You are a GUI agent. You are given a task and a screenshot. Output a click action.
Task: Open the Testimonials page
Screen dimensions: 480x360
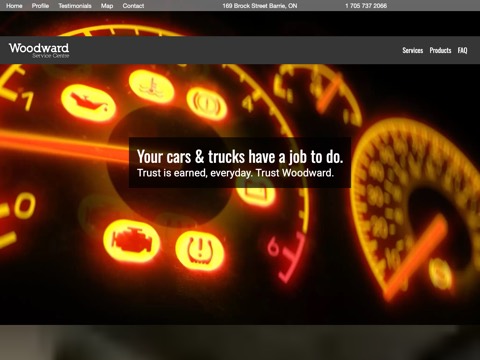pos(75,6)
